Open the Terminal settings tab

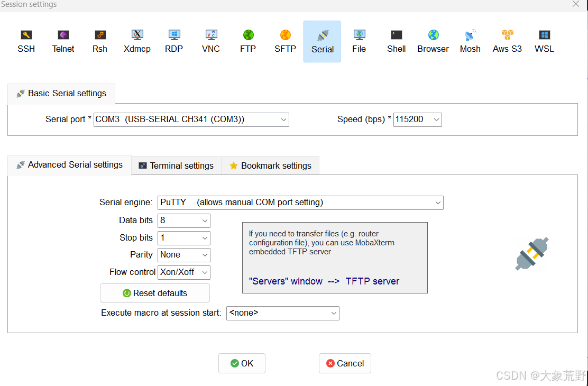tap(176, 166)
